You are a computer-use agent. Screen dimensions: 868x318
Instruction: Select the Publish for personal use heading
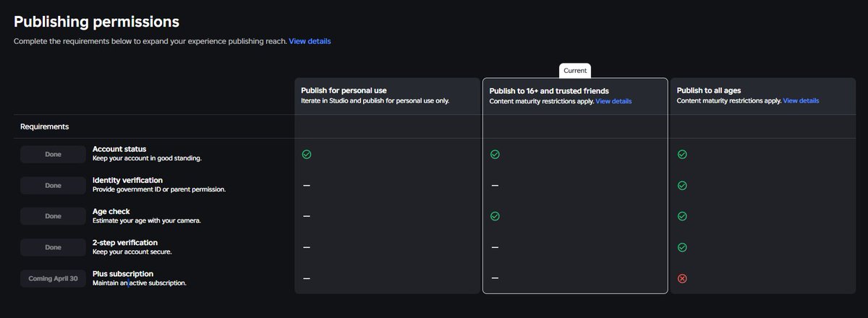coord(344,90)
